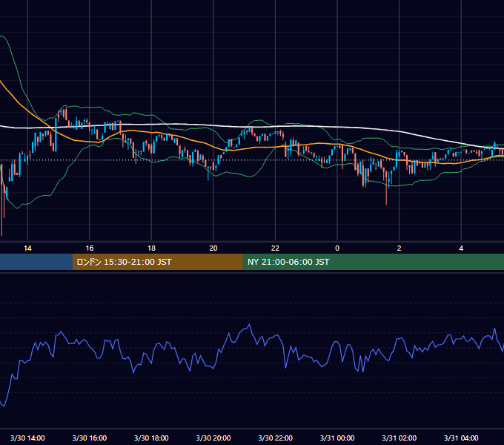The height and width of the screenshot is (445, 504).
Task: Click the 20 hour label on price chart axis
Action: 213,248
